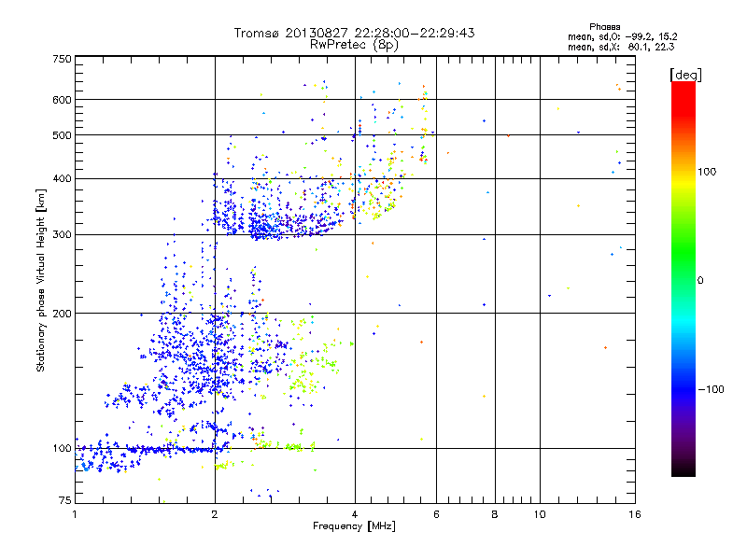Click the "0" tick label on the color bar

pos(700,281)
